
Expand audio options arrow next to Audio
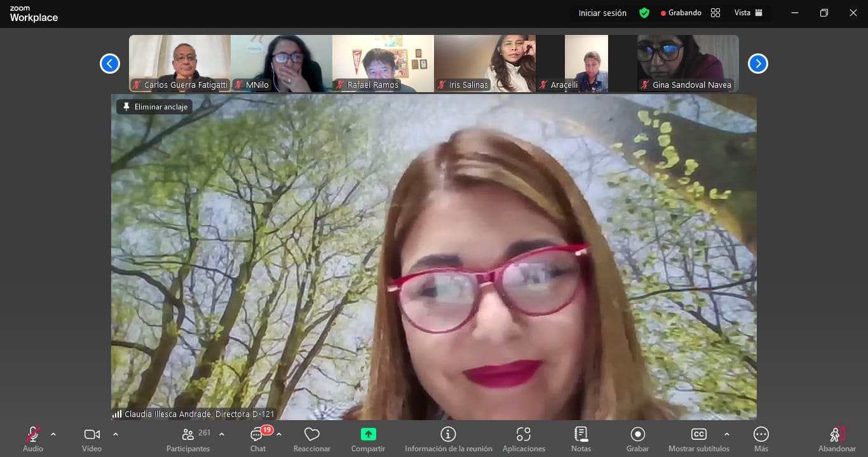point(53,435)
